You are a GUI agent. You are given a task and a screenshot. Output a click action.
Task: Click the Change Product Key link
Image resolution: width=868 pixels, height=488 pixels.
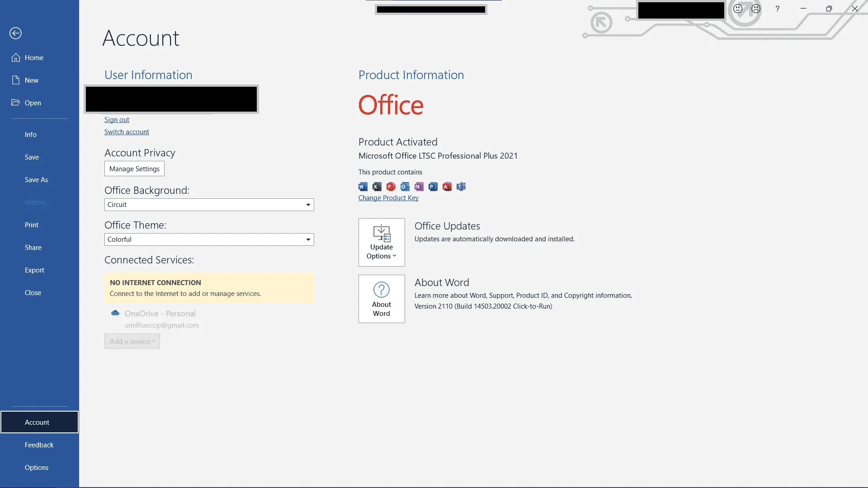pyautogui.click(x=388, y=198)
